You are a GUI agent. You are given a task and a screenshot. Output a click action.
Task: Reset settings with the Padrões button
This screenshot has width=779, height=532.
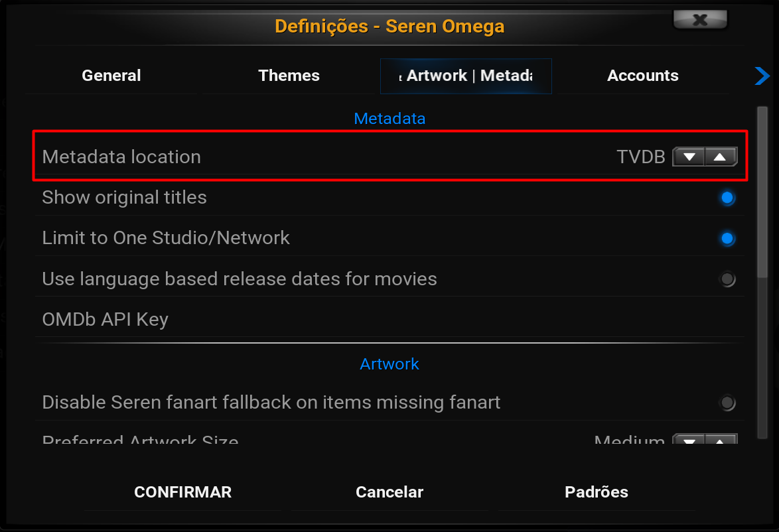(597, 492)
